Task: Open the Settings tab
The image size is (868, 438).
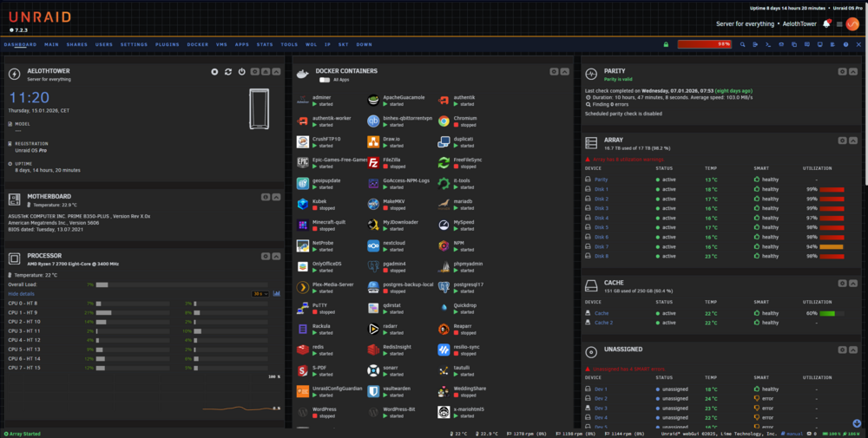Action: [x=134, y=44]
